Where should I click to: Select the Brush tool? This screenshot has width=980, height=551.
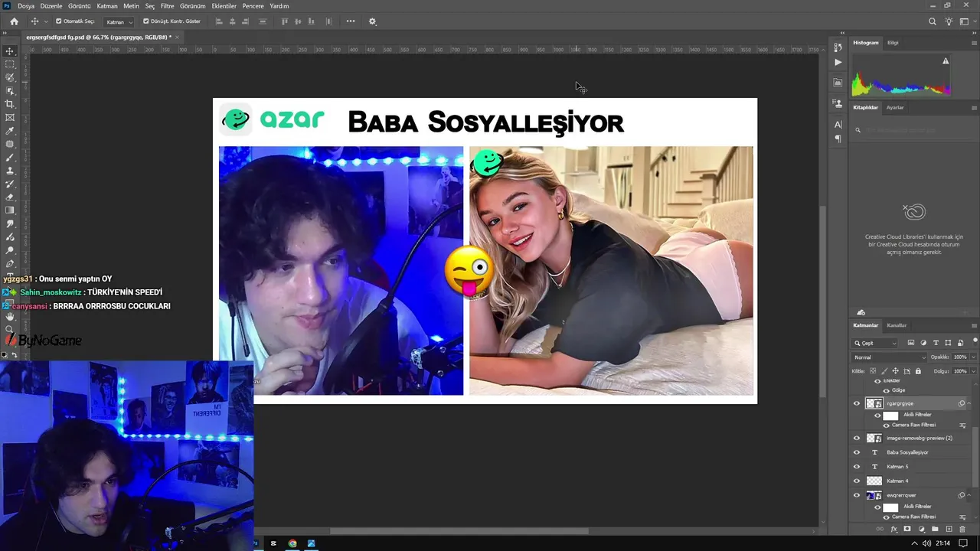[x=10, y=158]
